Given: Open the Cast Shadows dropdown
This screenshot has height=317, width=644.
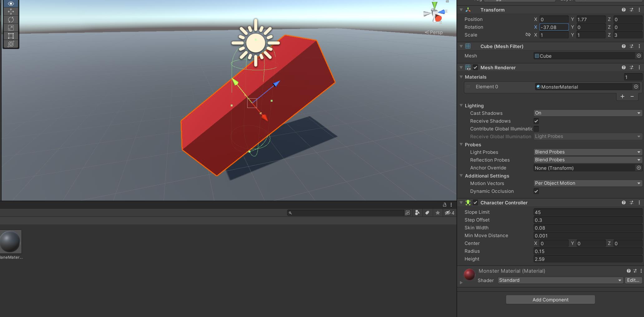Looking at the screenshot, I should pos(587,113).
